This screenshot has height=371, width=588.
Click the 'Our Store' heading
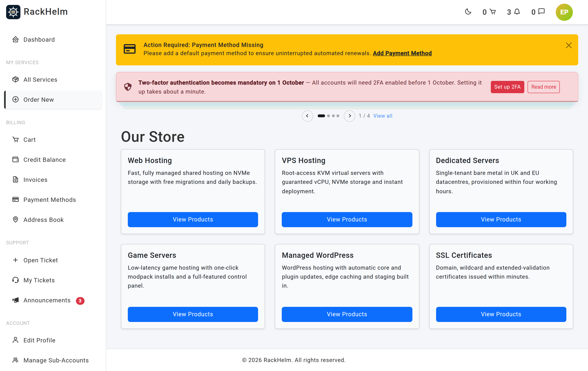click(153, 137)
